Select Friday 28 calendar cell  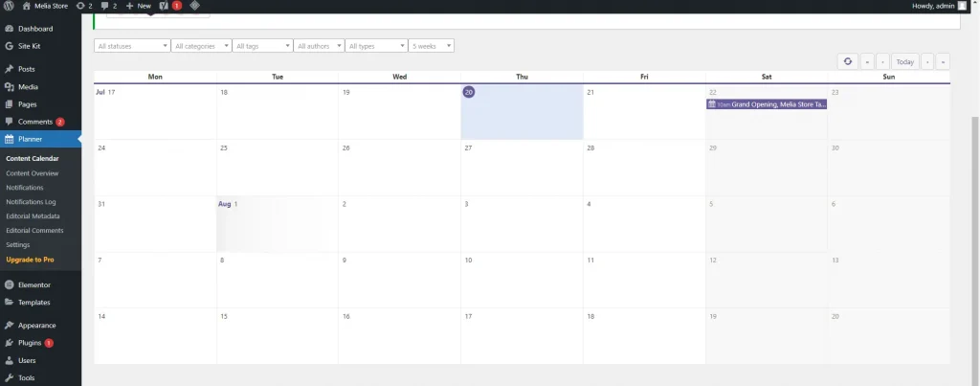644,168
